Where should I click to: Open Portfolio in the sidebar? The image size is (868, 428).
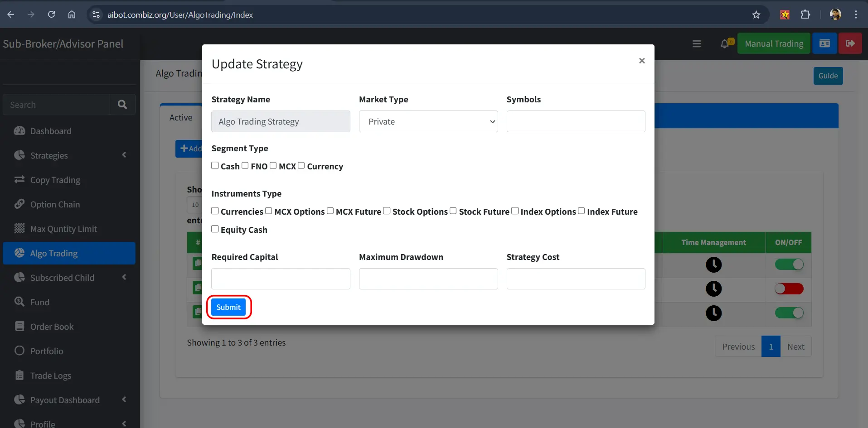point(69,351)
